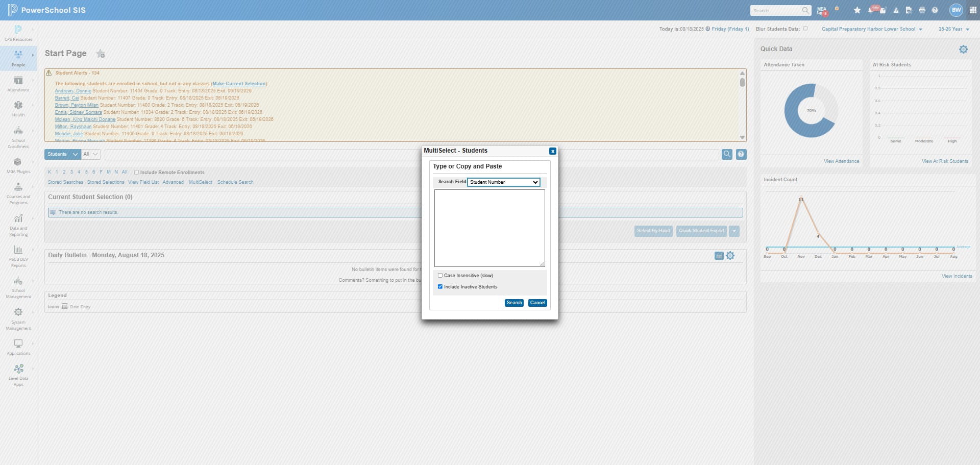Screen dimensions: 980x465
Task: Open View Field List
Action: click(x=143, y=182)
